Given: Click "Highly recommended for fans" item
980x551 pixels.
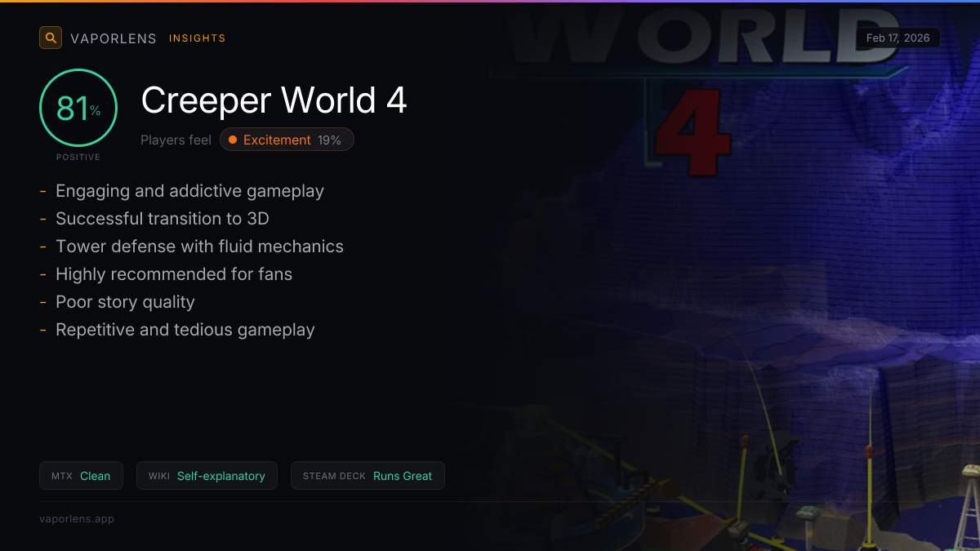Looking at the screenshot, I should 173,274.
